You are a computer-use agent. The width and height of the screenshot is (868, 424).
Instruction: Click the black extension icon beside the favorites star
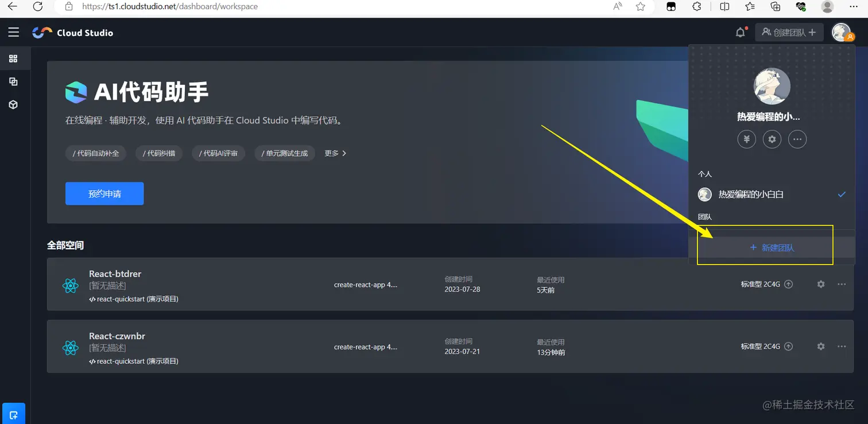671,7
